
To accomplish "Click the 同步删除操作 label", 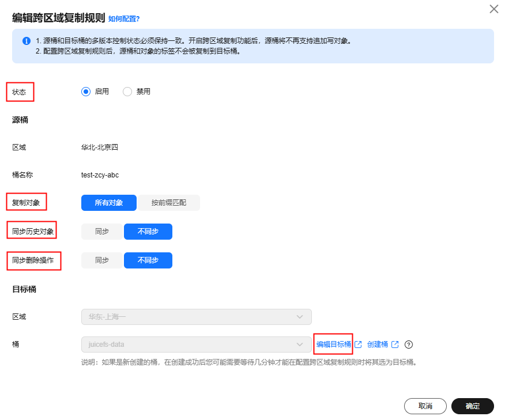I will click(33, 260).
